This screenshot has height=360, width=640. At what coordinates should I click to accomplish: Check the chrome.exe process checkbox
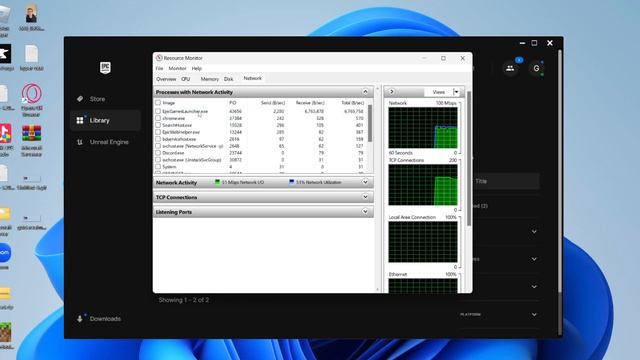tap(158, 118)
